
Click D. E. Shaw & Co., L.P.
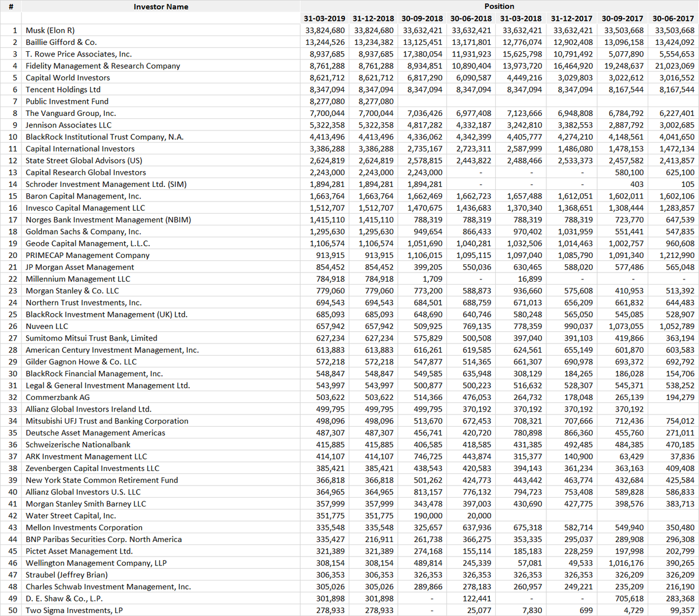point(64,599)
